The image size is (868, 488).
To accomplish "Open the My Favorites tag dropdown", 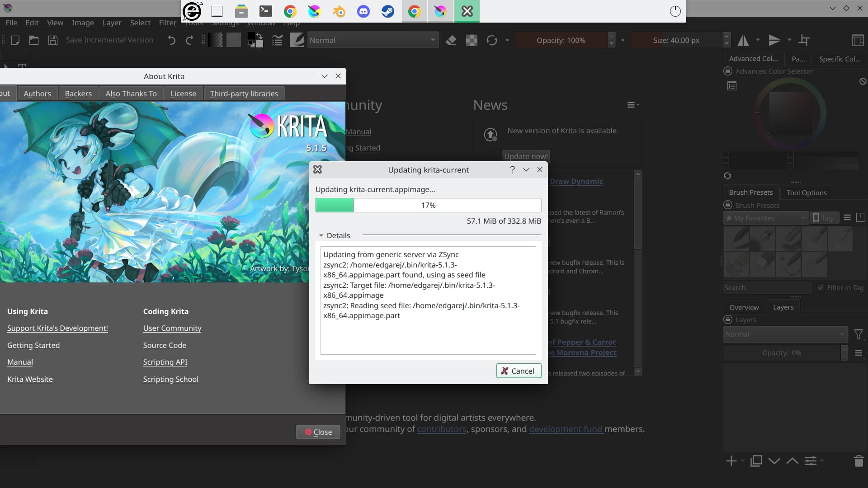I will [x=765, y=218].
